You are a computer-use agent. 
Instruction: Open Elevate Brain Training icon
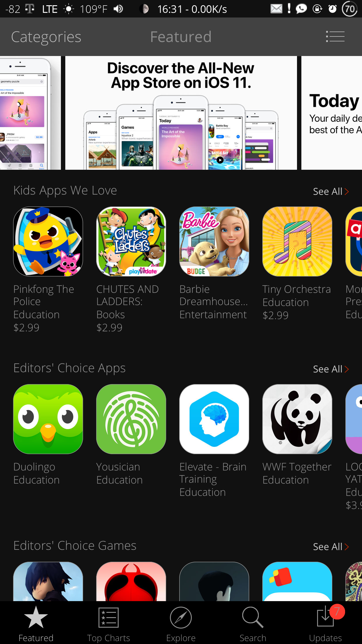pos(214,419)
